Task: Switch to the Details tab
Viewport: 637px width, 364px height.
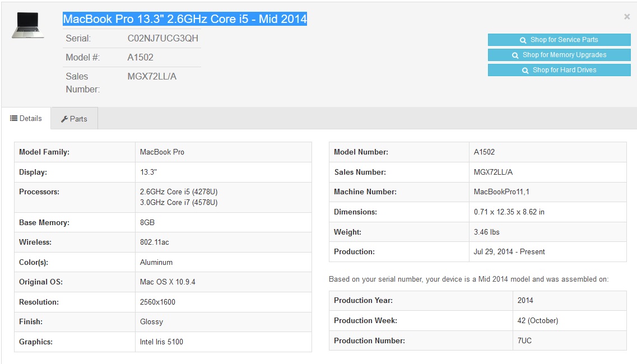Action: (26, 118)
